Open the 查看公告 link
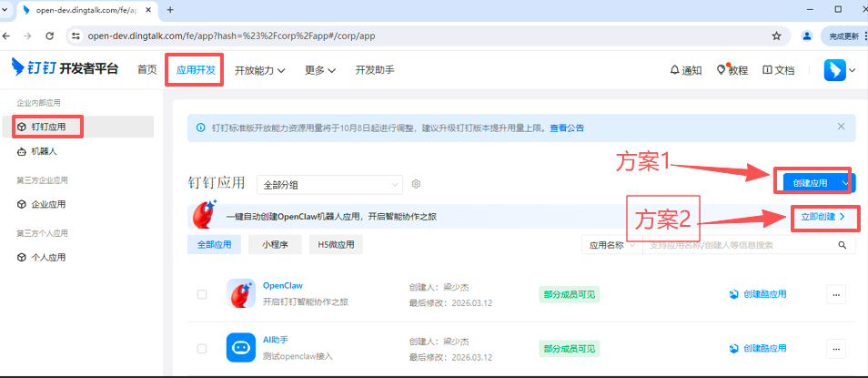Screen dimensions: 868x378 pos(566,128)
